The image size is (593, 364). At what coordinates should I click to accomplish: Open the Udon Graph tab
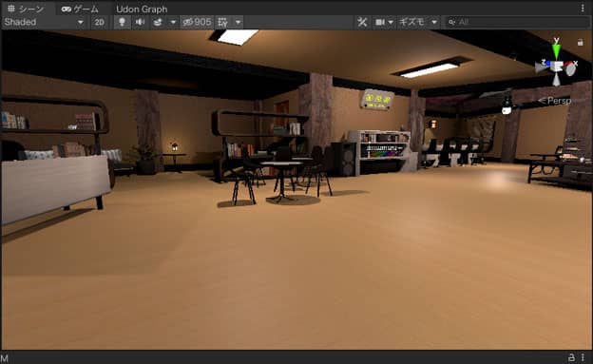click(142, 9)
